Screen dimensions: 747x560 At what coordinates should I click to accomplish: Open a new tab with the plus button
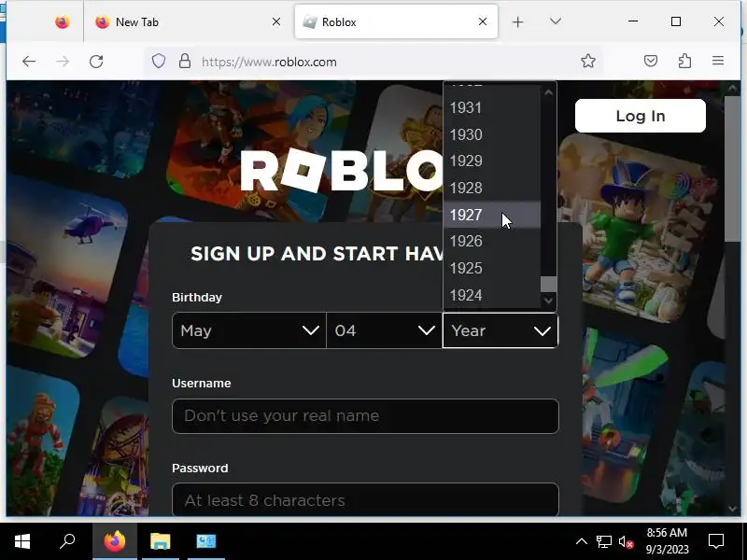[x=518, y=21]
